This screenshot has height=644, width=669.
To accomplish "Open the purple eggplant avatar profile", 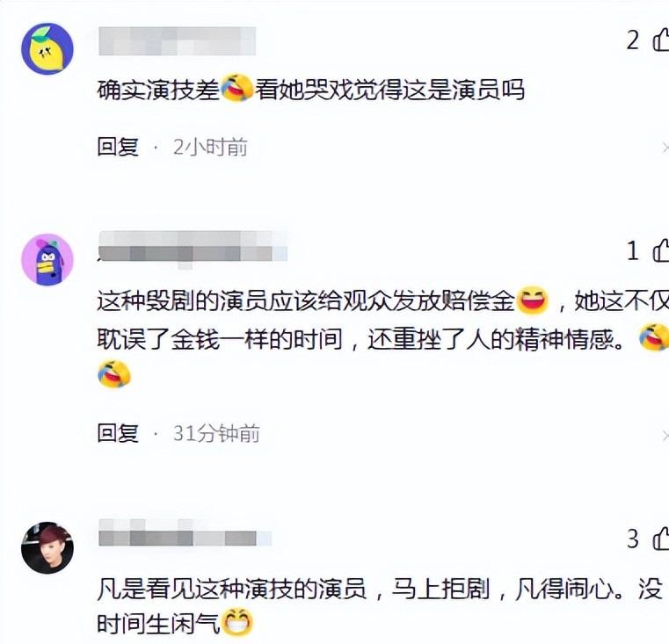I will [47, 259].
